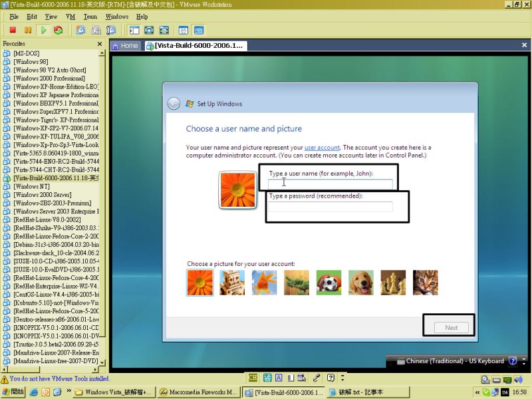Click the Quick Switch toolbar icon
Image resolution: width=532 pixels, height=399 pixels.
[164, 30]
